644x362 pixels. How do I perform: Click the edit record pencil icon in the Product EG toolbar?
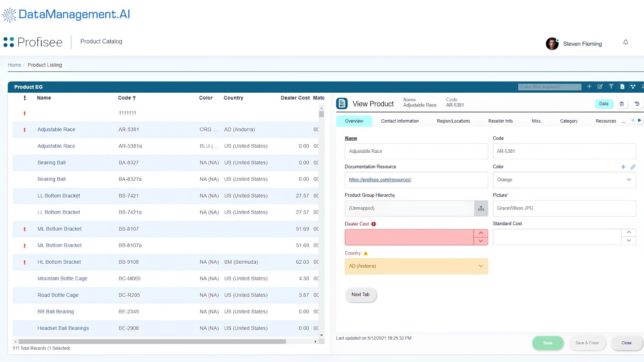[x=600, y=86]
